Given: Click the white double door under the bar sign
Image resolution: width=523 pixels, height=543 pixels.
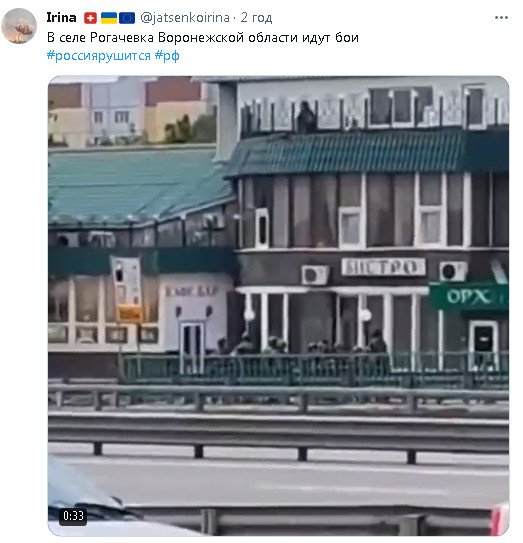Looking at the screenshot, I should point(192,347).
